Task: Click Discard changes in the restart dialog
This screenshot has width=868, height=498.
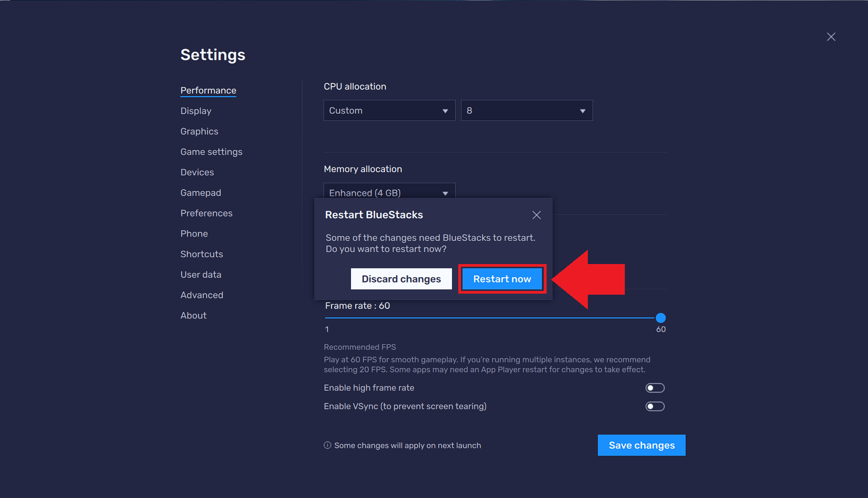Action: (401, 279)
